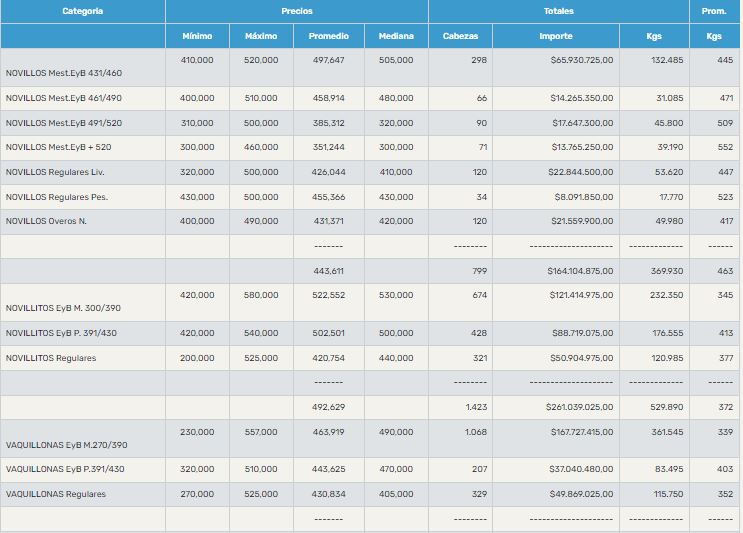Click the Cabezas column header
743x533 pixels.
460,36
